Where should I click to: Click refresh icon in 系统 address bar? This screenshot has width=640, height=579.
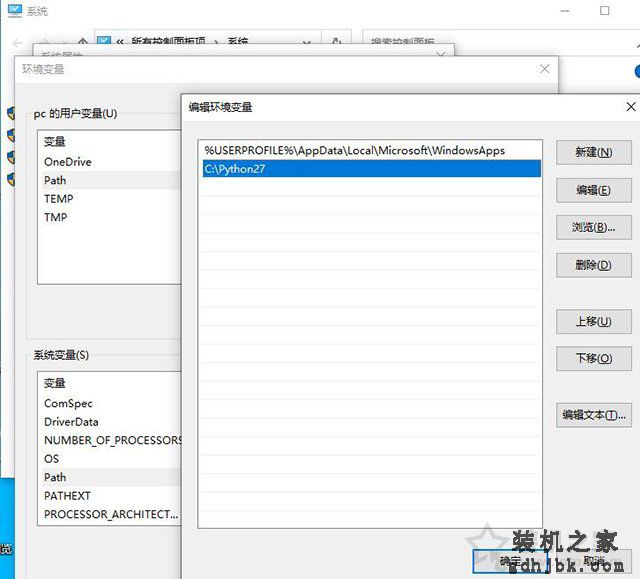pyautogui.click(x=336, y=40)
